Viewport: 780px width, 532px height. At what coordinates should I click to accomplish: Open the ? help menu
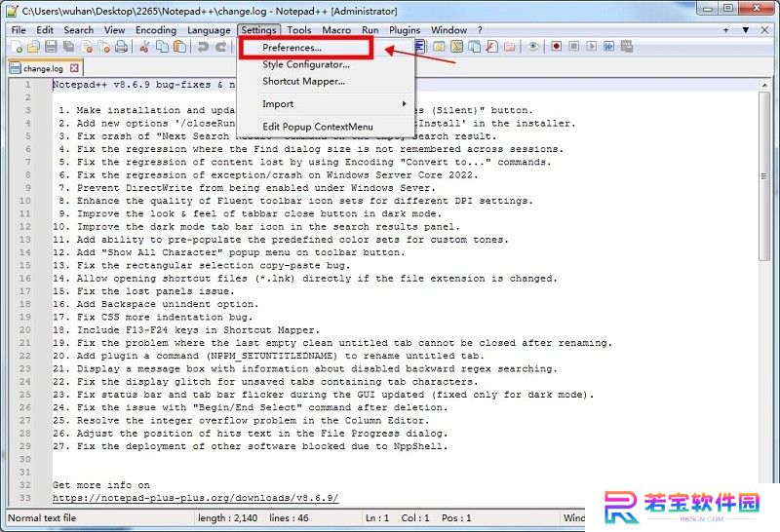480,30
